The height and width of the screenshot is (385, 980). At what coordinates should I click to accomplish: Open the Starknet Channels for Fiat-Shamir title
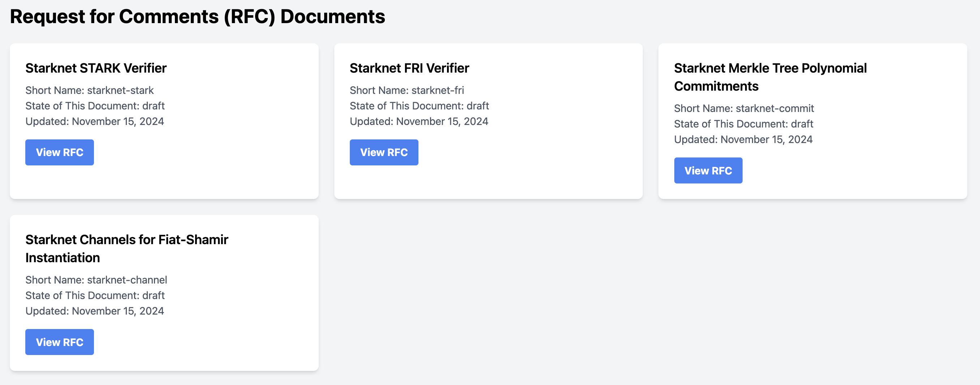pos(127,248)
